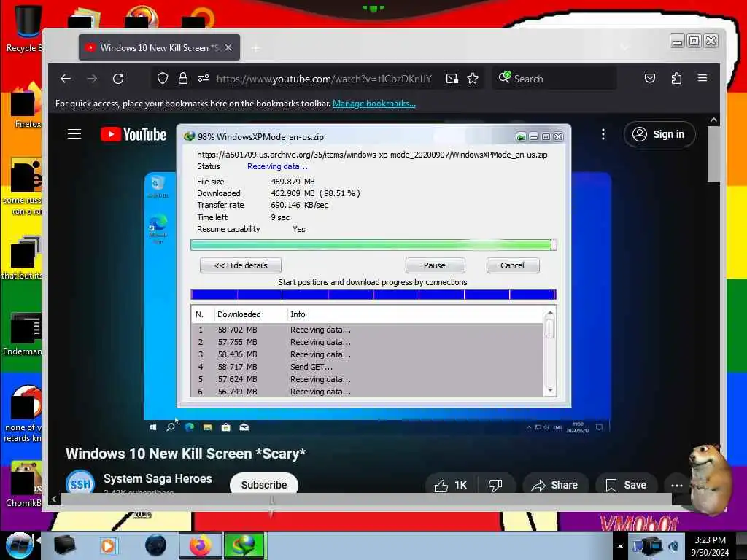
Task: Show hidden system tray icons
Action: [x=620, y=546]
